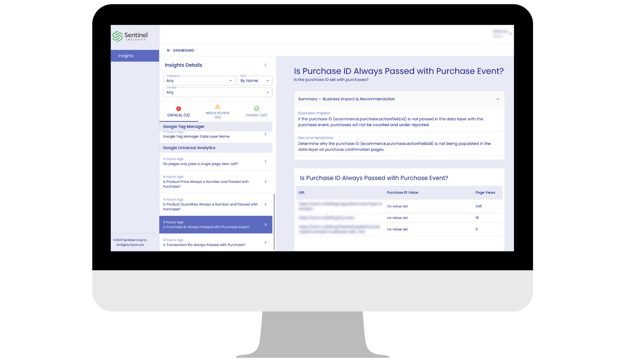Image resolution: width=644 pixels, height=362 pixels.
Task: Click the chevron on Purchase ID insight row
Action: tap(266, 225)
